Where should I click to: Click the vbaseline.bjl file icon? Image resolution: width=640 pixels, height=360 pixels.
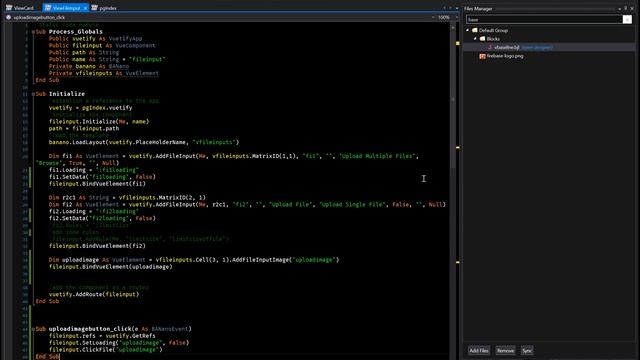coord(490,47)
